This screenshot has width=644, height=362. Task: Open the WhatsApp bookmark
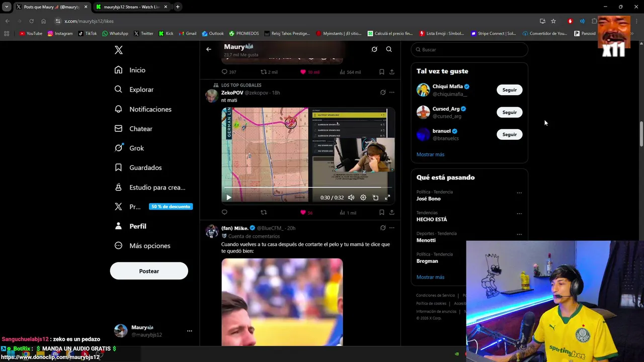click(x=115, y=34)
